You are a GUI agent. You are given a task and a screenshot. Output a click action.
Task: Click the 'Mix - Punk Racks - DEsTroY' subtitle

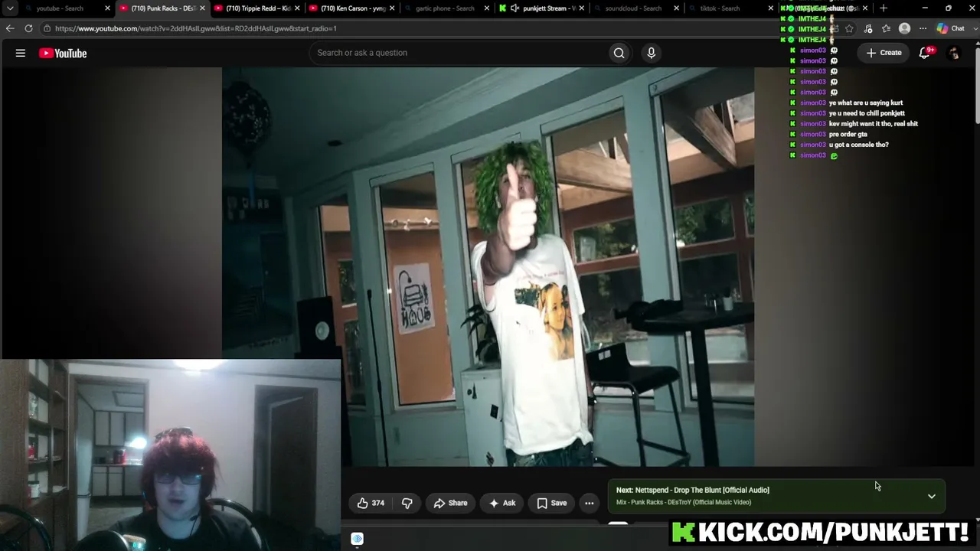684,502
